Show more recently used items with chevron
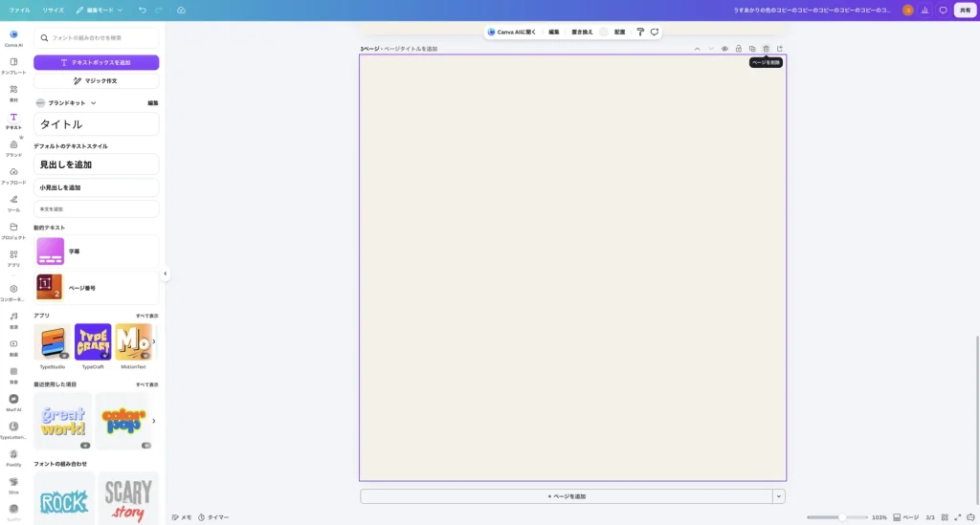The height and width of the screenshot is (525, 980). point(154,421)
